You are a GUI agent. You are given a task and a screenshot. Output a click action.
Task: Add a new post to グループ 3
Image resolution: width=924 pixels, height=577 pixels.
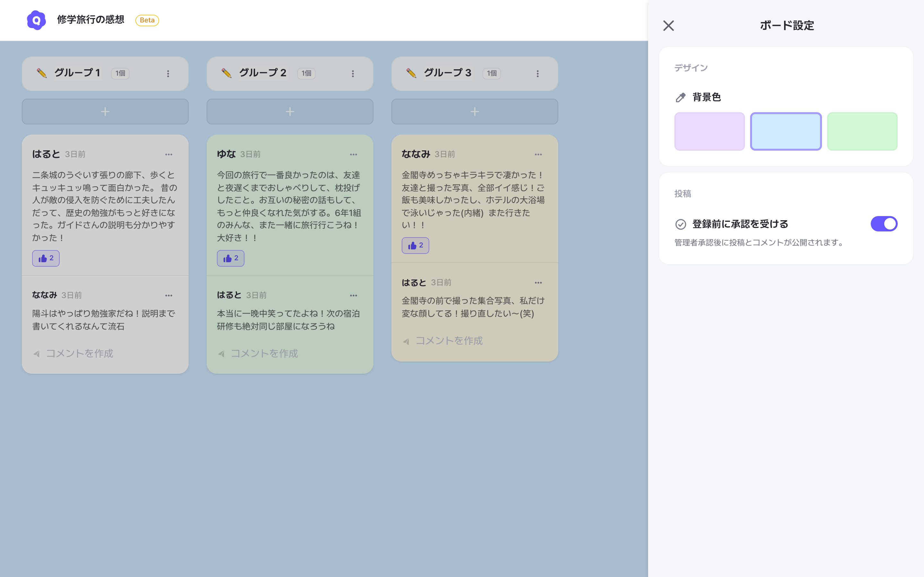475,112
